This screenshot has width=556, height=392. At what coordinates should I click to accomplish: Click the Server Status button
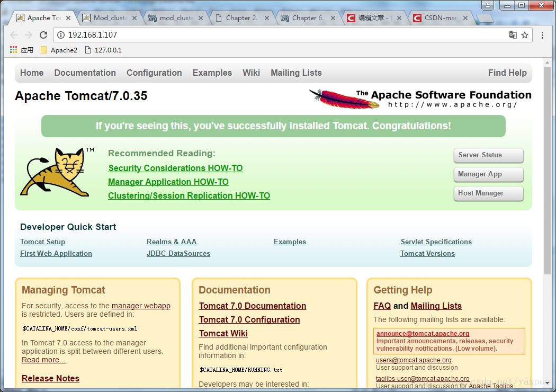click(489, 155)
